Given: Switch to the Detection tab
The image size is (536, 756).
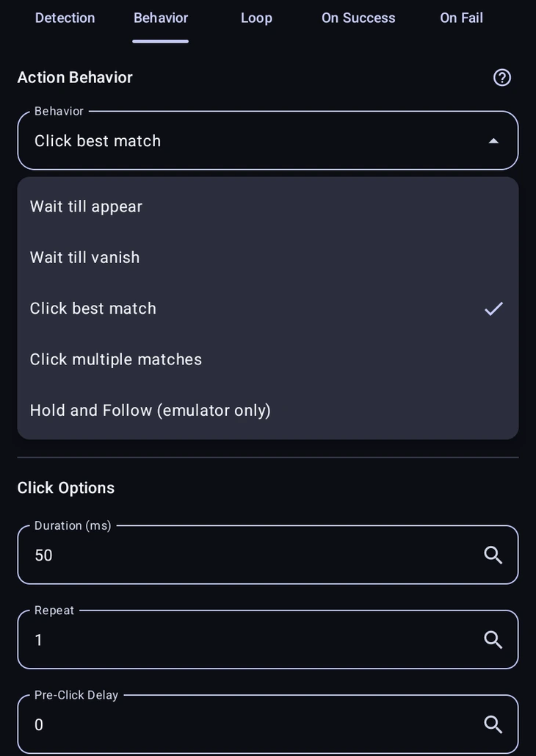Looking at the screenshot, I should point(65,18).
